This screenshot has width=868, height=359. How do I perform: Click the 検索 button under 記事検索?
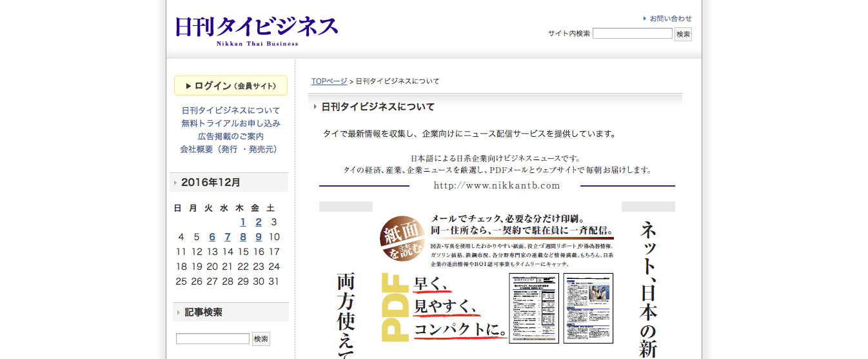pos(261,339)
